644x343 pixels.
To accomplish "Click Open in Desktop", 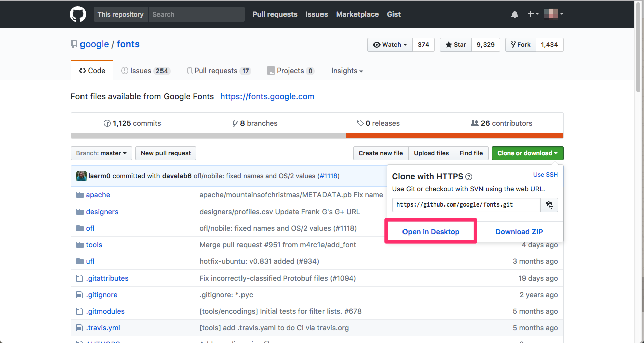I will pyautogui.click(x=431, y=232).
